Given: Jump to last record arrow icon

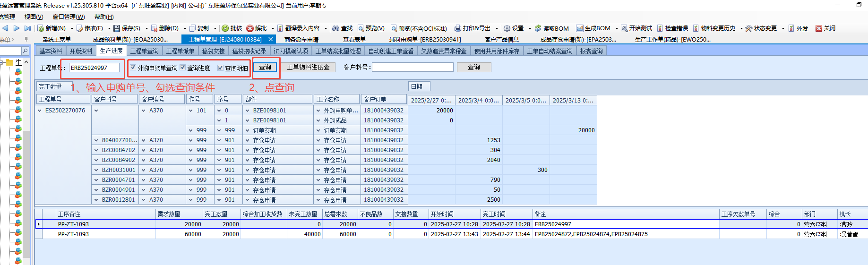Looking at the screenshot, I should tap(27, 28).
